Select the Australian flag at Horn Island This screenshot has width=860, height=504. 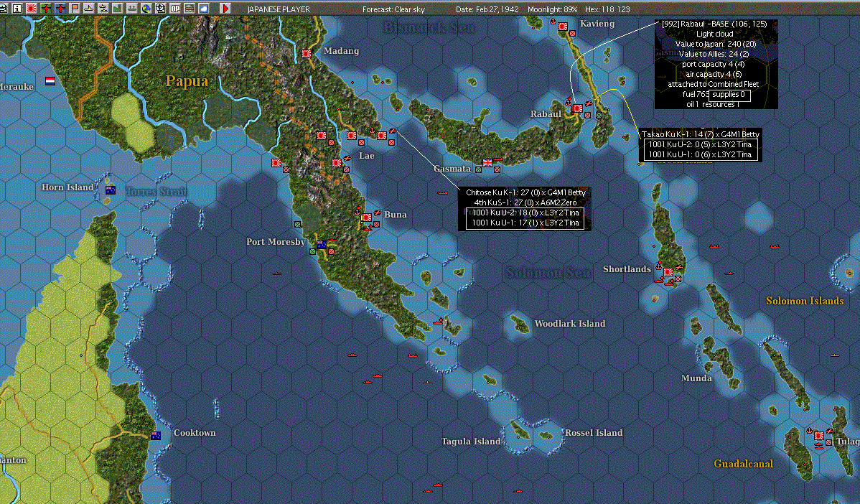(x=111, y=190)
